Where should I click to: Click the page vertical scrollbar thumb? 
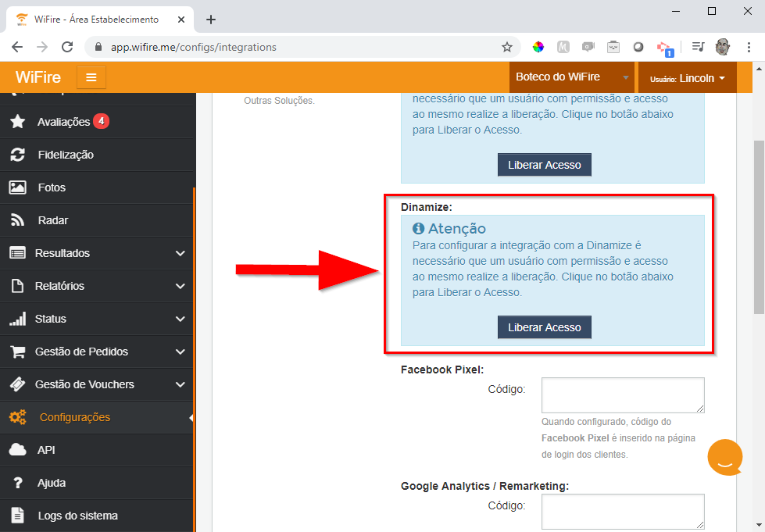click(759, 227)
